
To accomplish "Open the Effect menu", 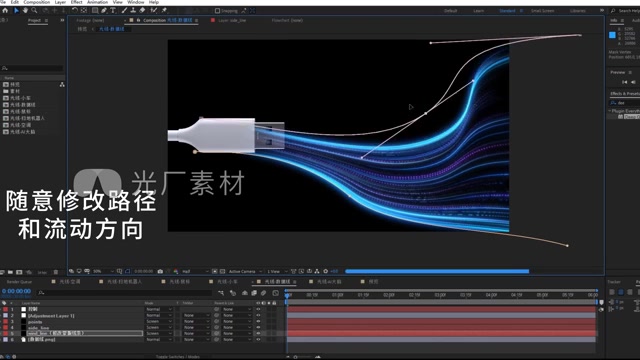I will (x=76, y=2).
